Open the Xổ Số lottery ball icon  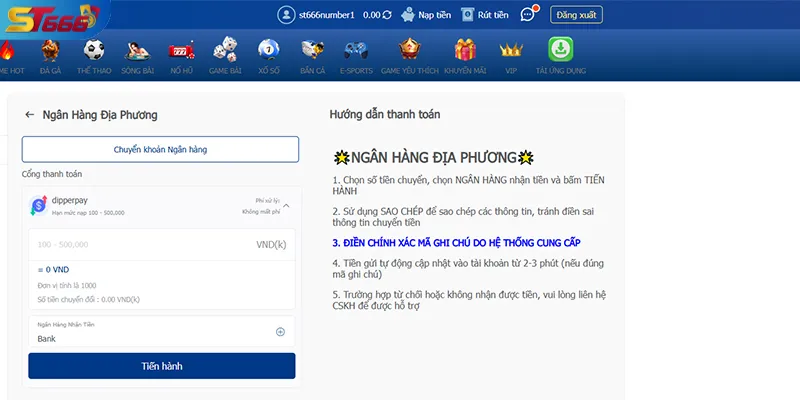coord(268,50)
